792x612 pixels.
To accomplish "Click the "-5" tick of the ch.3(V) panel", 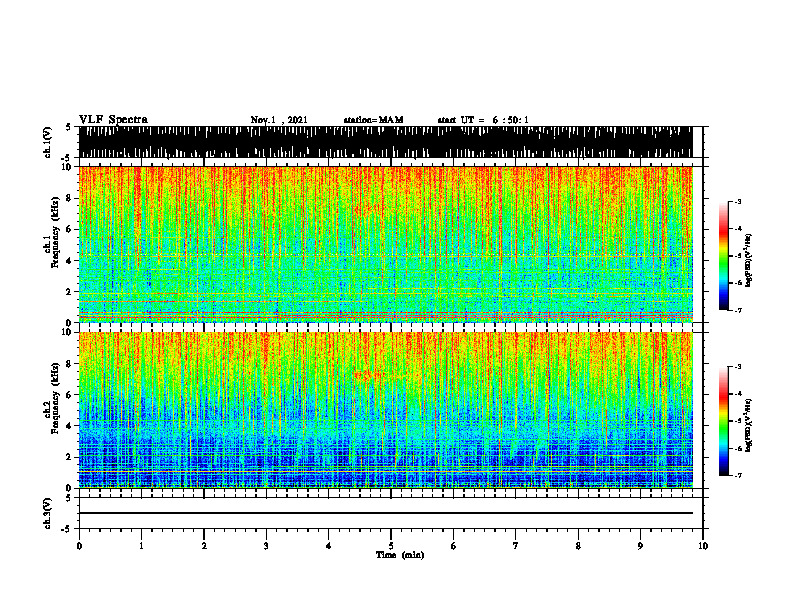I will pyautogui.click(x=66, y=529).
